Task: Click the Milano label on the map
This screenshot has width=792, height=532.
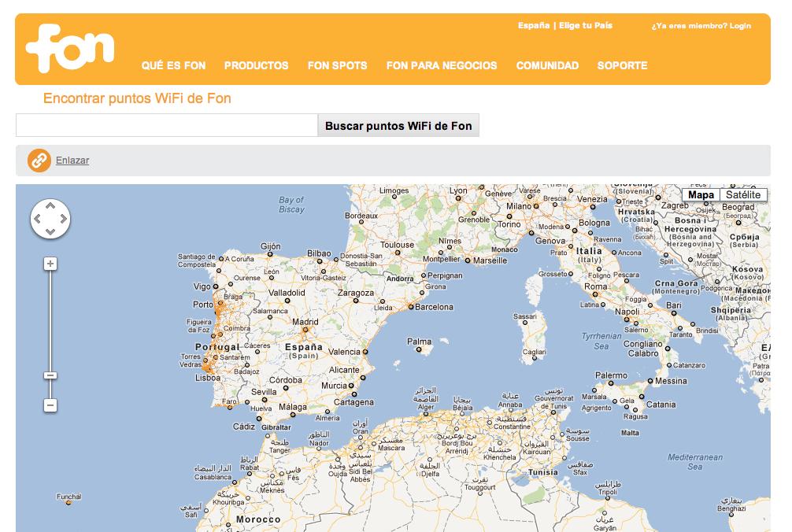Action: (x=519, y=206)
